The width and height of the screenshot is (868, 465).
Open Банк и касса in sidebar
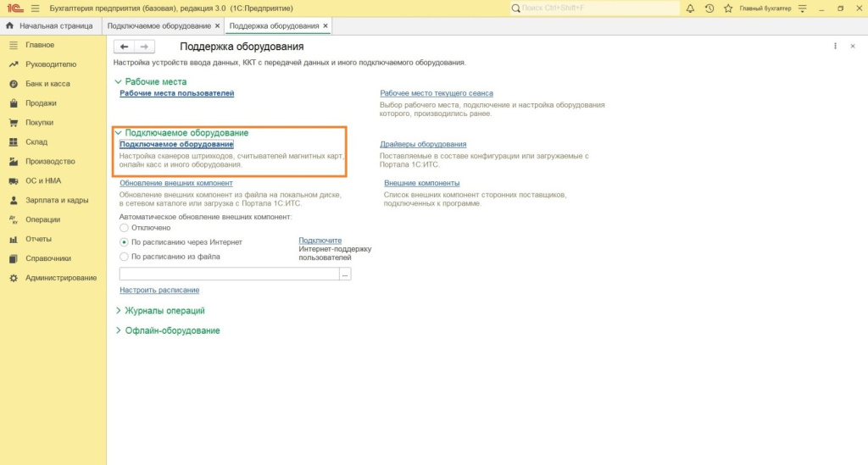click(47, 84)
